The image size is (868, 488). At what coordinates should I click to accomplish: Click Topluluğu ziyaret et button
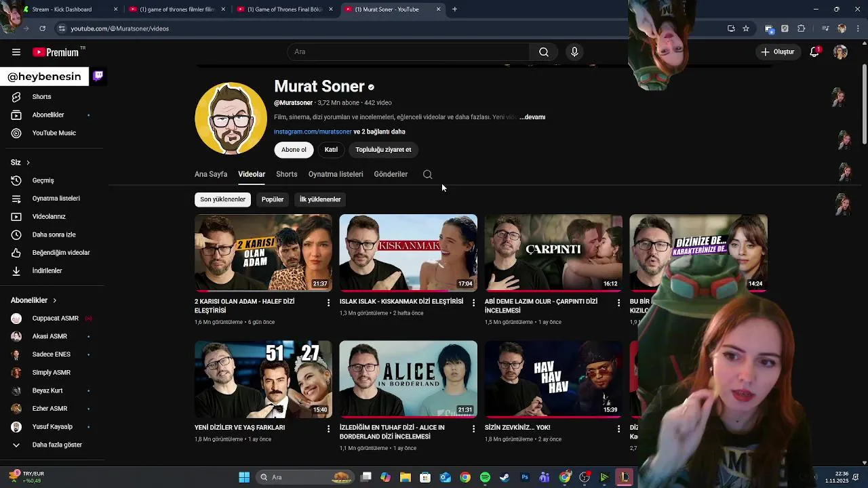coord(383,150)
